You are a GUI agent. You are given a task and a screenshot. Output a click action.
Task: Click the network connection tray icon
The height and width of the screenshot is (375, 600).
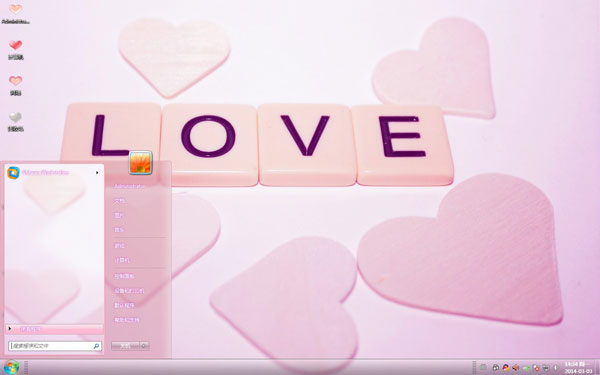click(546, 368)
